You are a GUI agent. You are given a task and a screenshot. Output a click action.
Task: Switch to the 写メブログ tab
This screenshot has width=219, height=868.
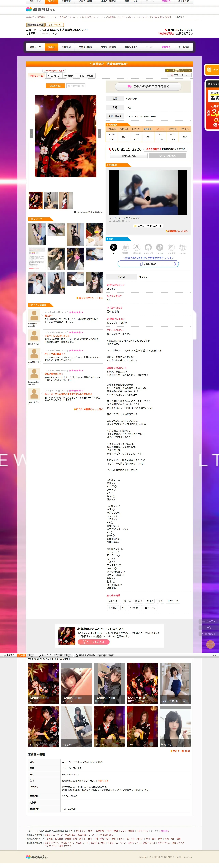point(54,76)
